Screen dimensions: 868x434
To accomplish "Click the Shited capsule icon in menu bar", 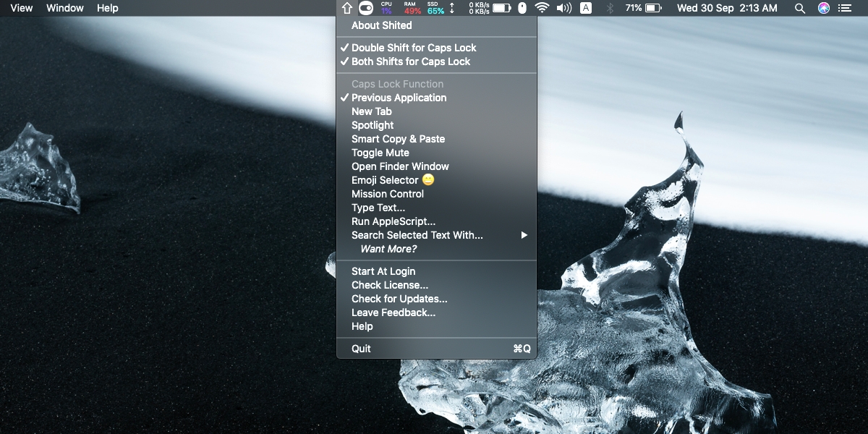I will [365, 8].
